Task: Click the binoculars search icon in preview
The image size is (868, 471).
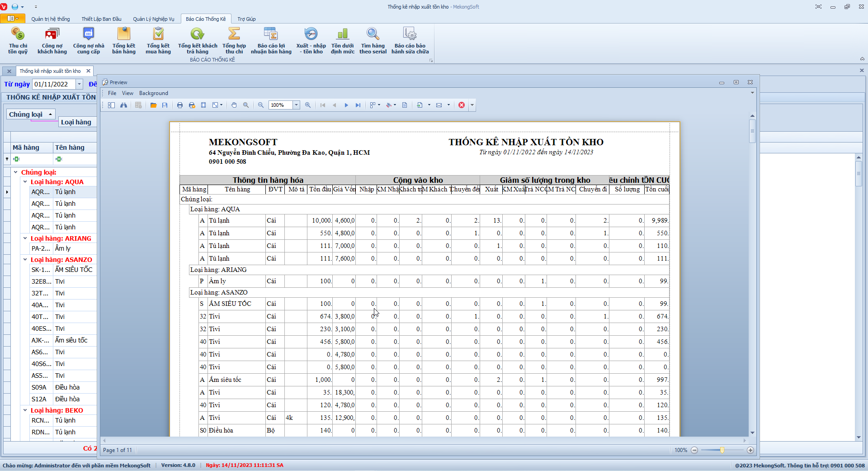Action: (x=123, y=105)
